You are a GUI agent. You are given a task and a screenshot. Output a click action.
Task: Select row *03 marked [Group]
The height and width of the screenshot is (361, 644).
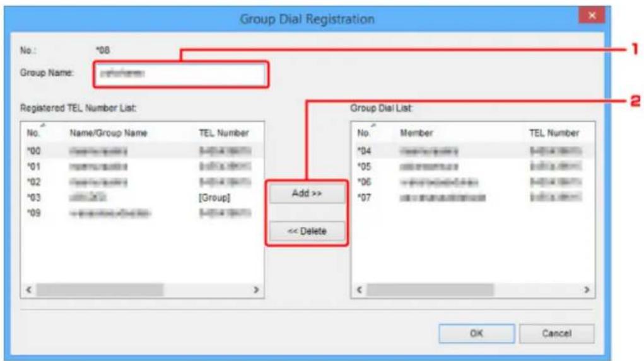(x=143, y=197)
